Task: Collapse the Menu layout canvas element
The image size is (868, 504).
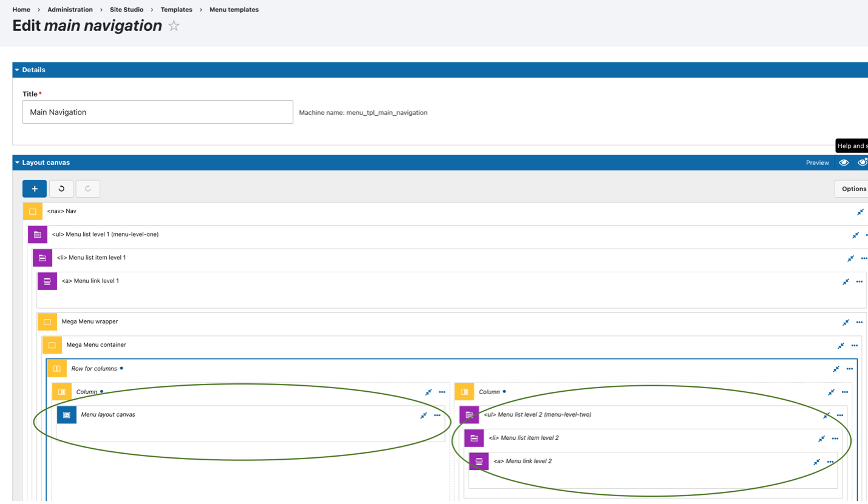Action: [x=423, y=415]
